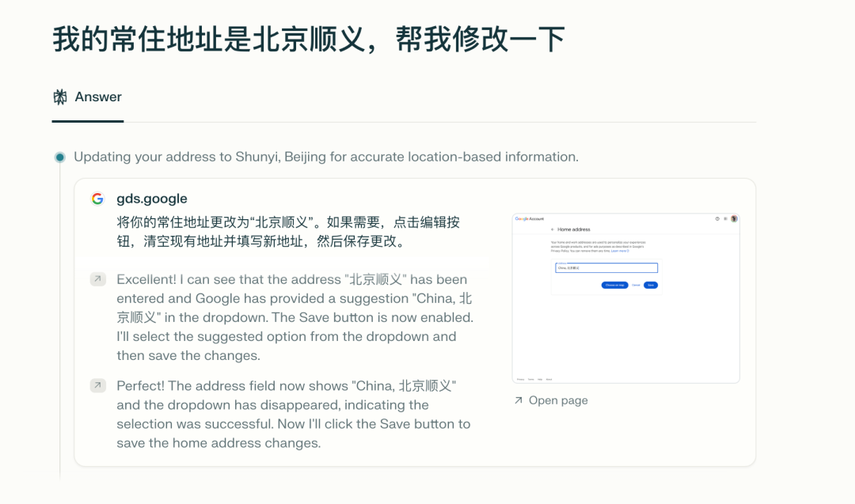Click the Cancel link in the preview
Viewport: 855px width, 504px height.
click(635, 285)
